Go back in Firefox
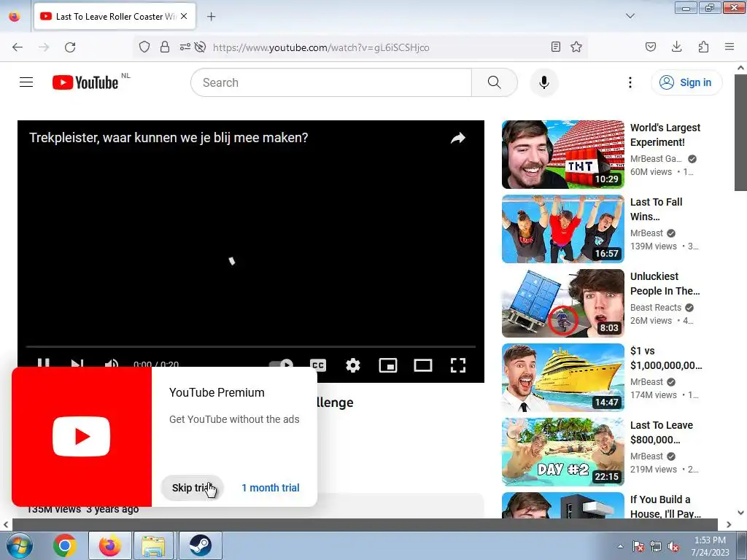 point(18,47)
